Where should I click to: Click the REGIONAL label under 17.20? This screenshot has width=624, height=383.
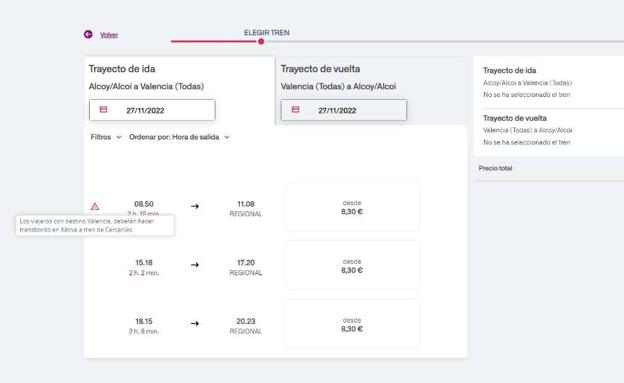click(246, 273)
